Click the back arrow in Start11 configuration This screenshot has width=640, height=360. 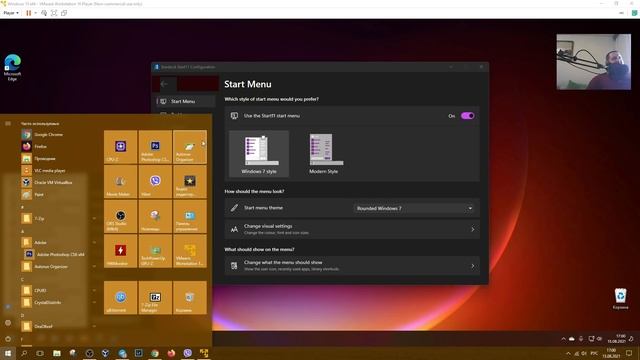pos(164,84)
